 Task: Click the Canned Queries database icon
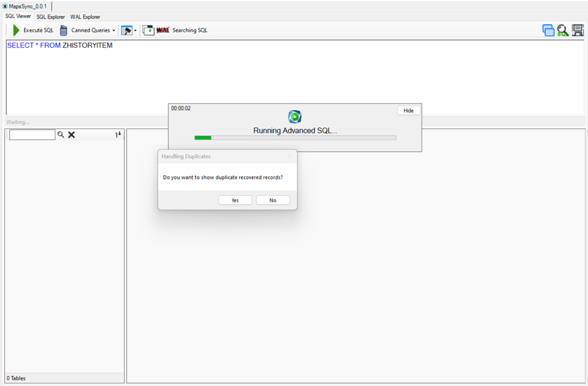(64, 30)
